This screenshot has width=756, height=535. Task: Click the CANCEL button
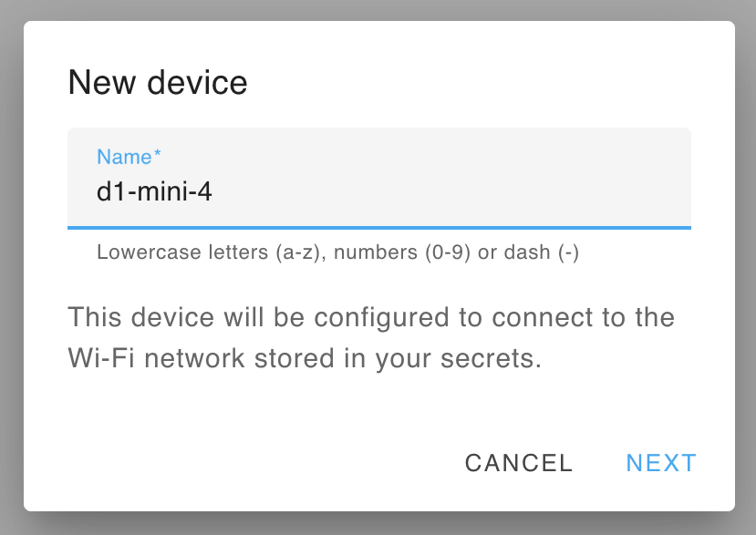pos(519,463)
